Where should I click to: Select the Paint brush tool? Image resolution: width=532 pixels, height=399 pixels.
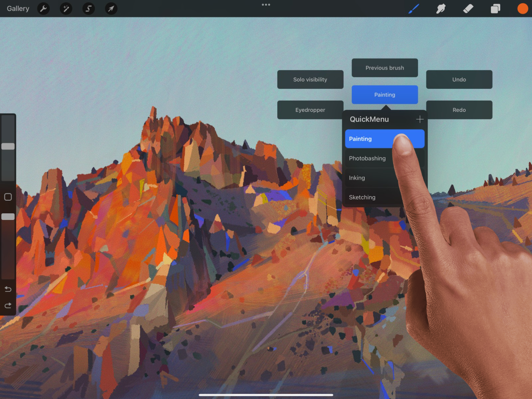coord(414,9)
